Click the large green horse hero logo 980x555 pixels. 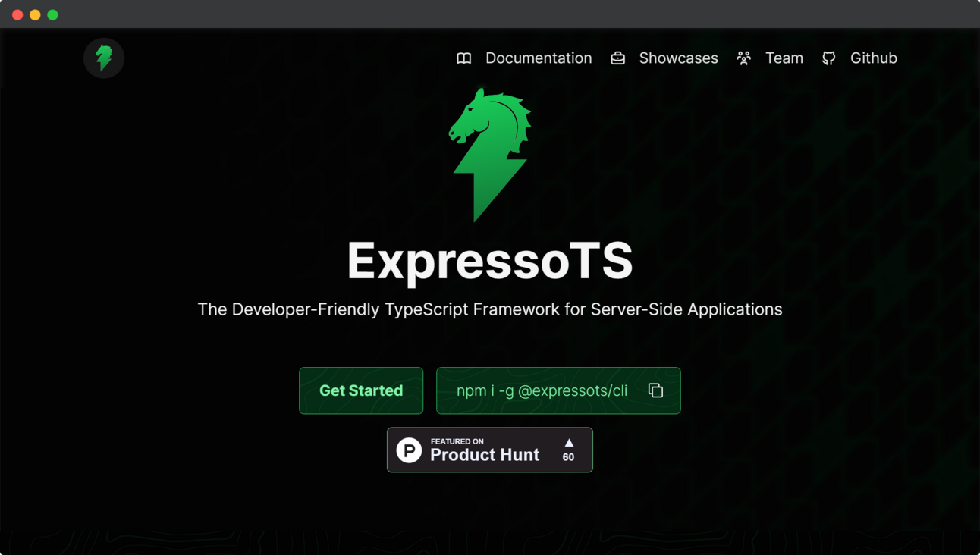[490, 155]
